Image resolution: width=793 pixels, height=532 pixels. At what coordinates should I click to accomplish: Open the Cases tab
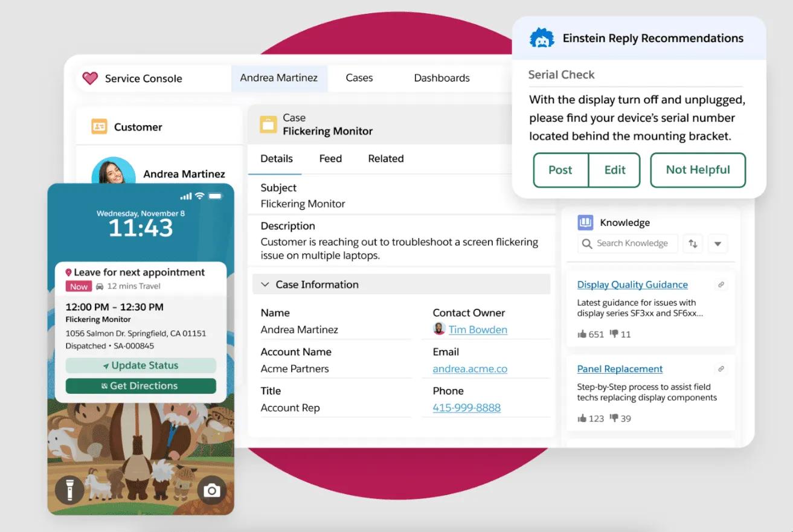tap(359, 78)
